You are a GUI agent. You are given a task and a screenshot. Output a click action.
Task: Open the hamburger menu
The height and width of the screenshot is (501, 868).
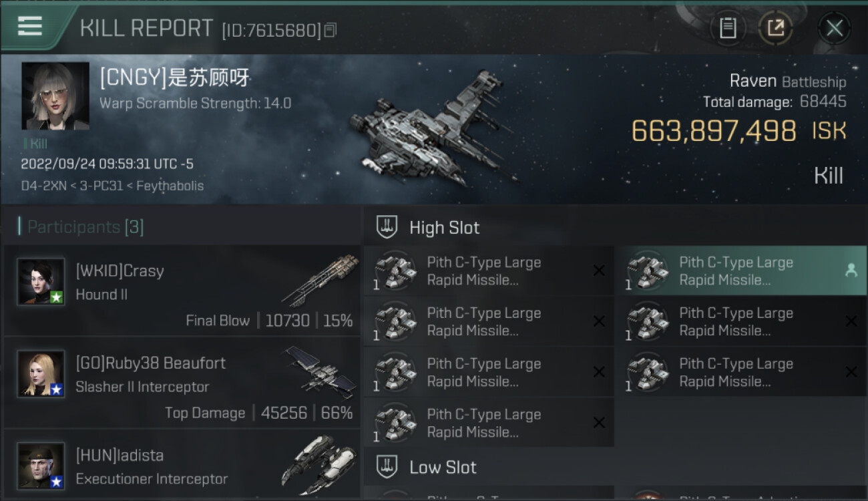[30, 26]
